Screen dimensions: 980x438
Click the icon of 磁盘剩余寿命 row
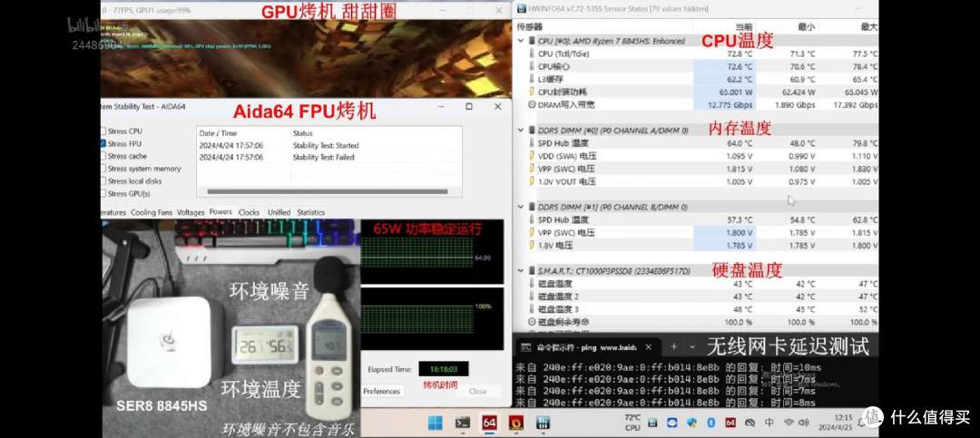point(532,322)
